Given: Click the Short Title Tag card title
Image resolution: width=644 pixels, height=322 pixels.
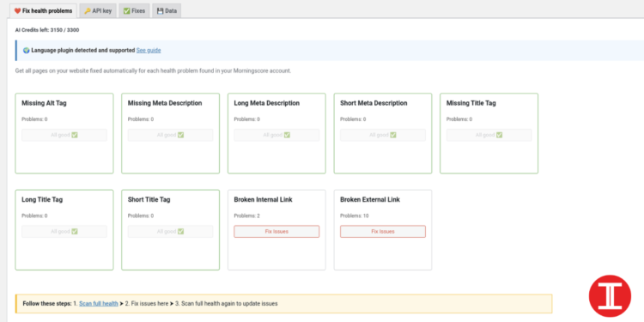Looking at the screenshot, I should click(149, 199).
